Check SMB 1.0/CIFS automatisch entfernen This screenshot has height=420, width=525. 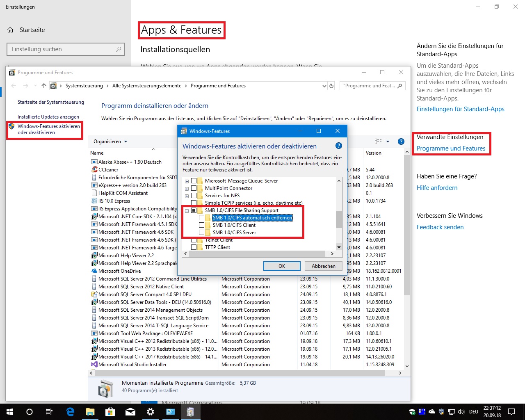click(x=202, y=218)
